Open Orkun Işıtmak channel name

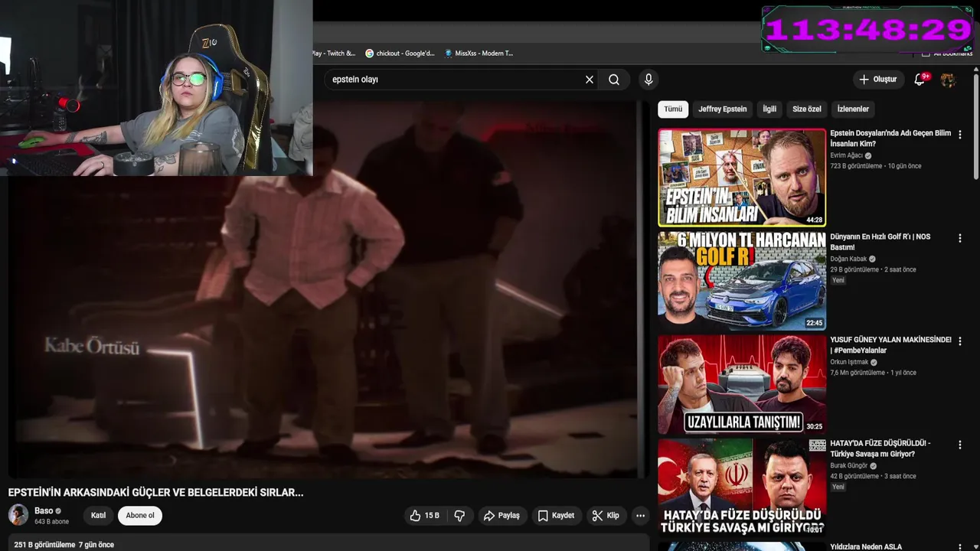849,362
